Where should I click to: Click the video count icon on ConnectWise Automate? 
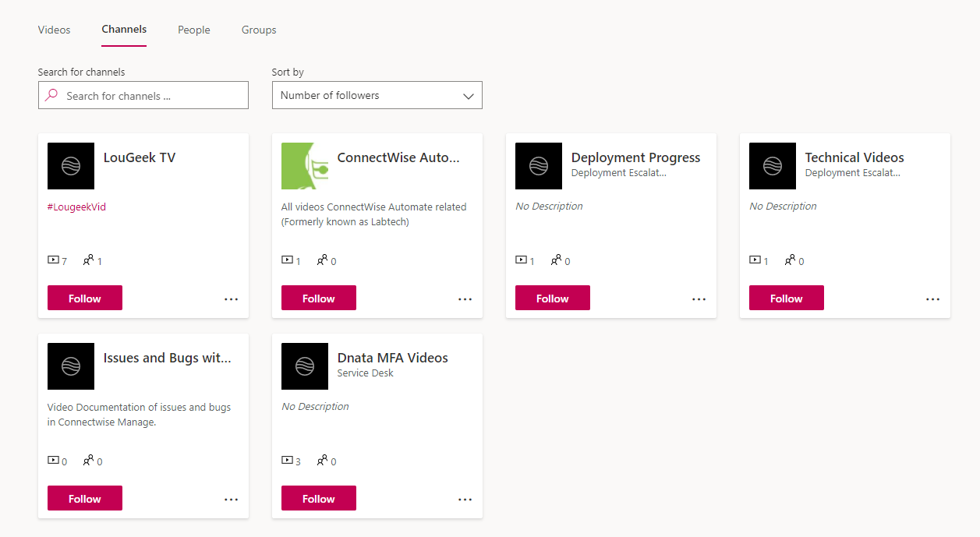pos(287,260)
